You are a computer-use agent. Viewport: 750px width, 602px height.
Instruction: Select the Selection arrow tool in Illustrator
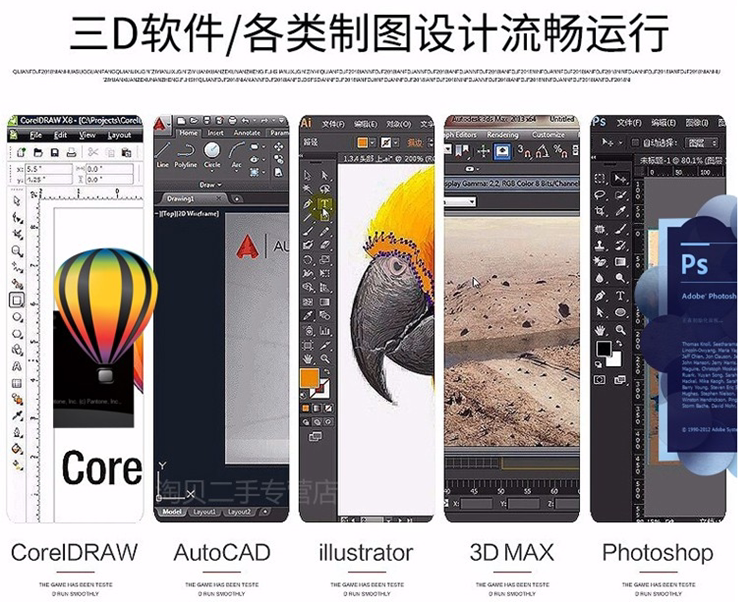(x=308, y=175)
